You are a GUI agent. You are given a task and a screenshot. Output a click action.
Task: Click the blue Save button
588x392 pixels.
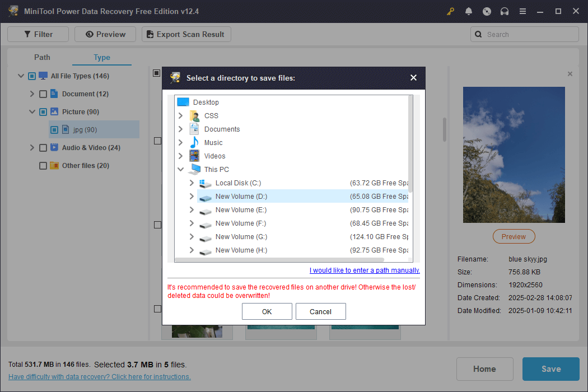[x=551, y=369]
